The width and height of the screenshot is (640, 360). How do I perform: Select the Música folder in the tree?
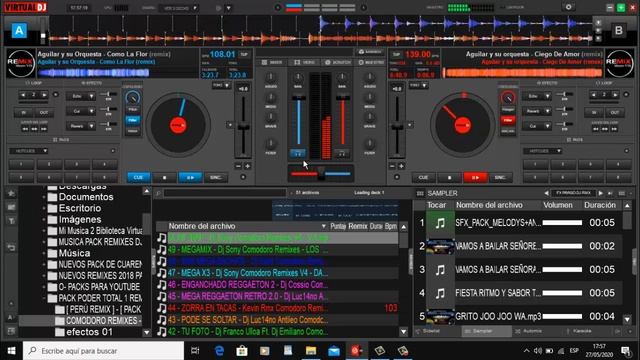point(74,253)
